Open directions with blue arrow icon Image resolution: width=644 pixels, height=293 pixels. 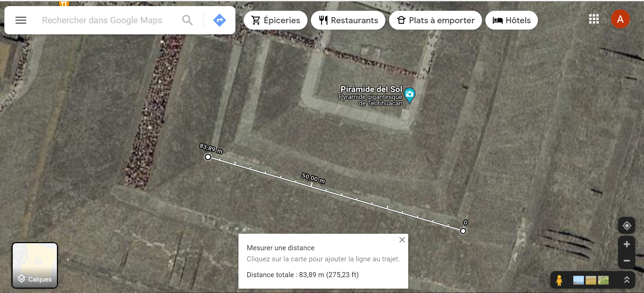point(220,20)
